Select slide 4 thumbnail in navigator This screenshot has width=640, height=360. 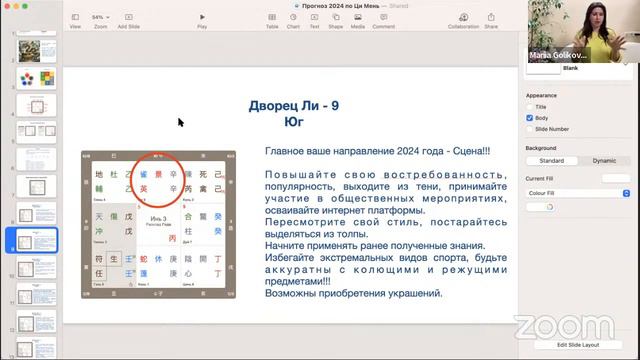tap(36, 105)
